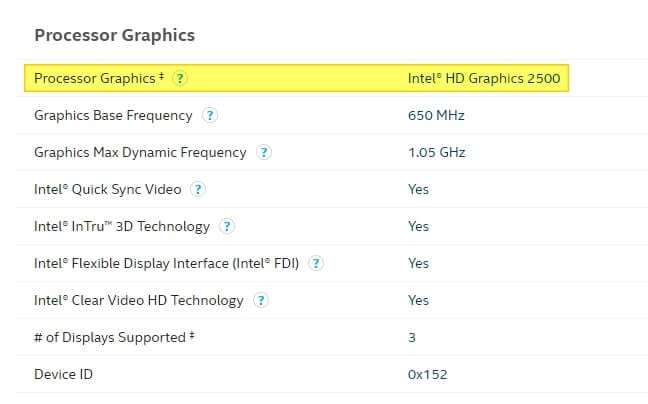Open help icon beside Processor Graphics
The width and height of the screenshot is (648, 404).
pos(180,78)
